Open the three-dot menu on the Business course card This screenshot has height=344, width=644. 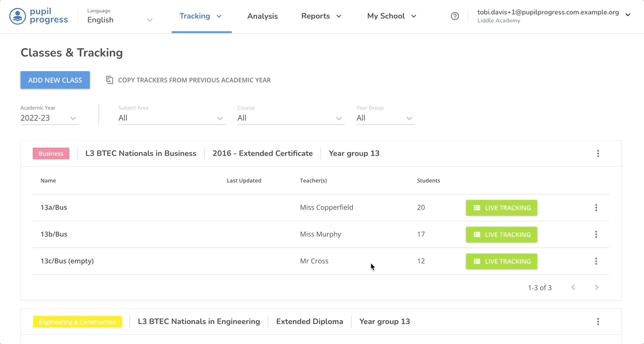click(598, 153)
